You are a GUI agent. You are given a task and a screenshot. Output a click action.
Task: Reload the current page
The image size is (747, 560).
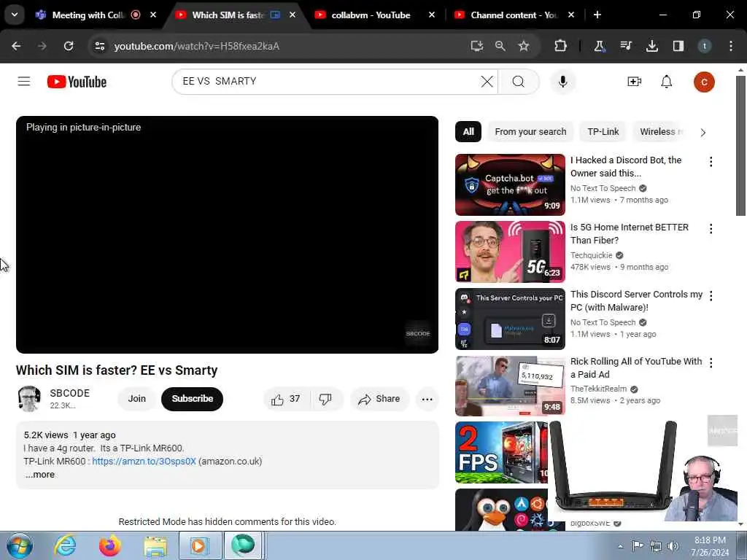tap(69, 46)
